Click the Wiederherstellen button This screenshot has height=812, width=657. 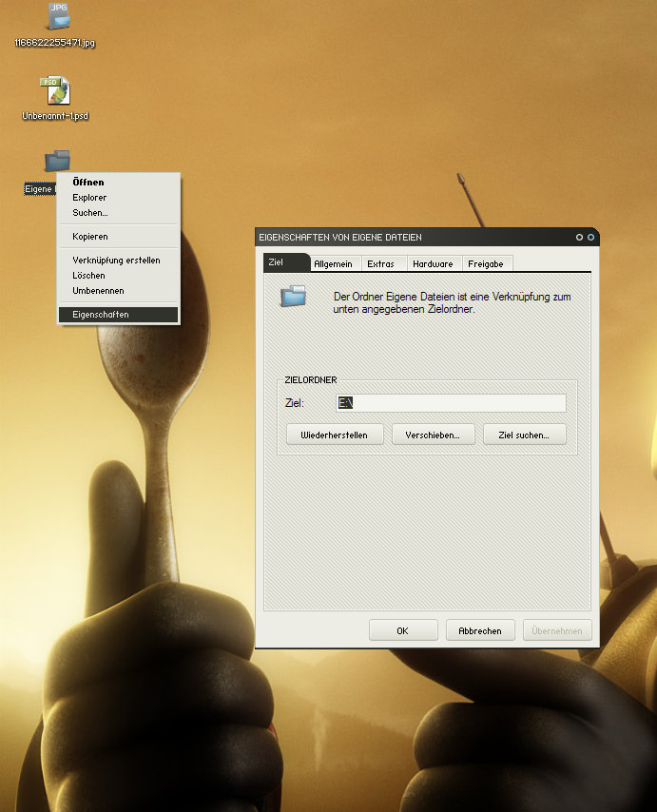(335, 435)
